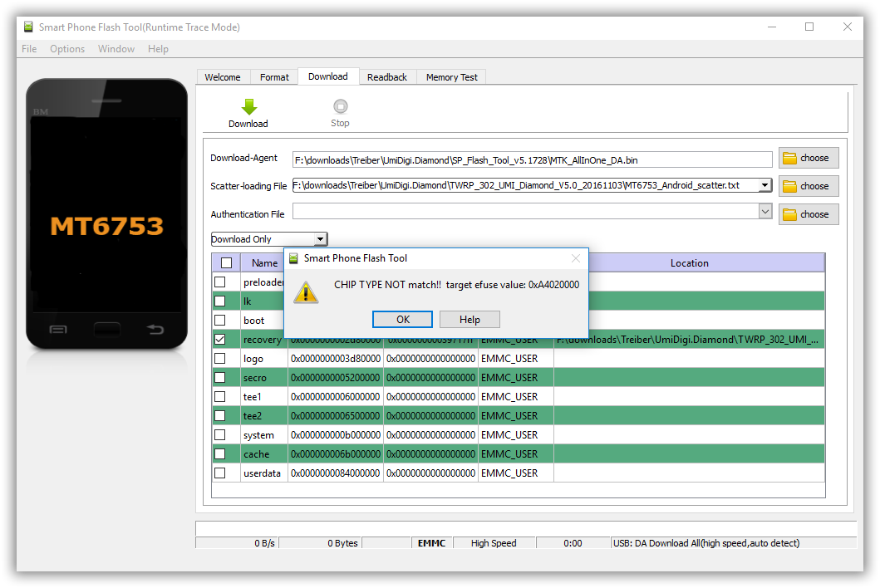880x588 pixels.
Task: Click folder icon to choose Authentication File
Action: [x=789, y=214]
